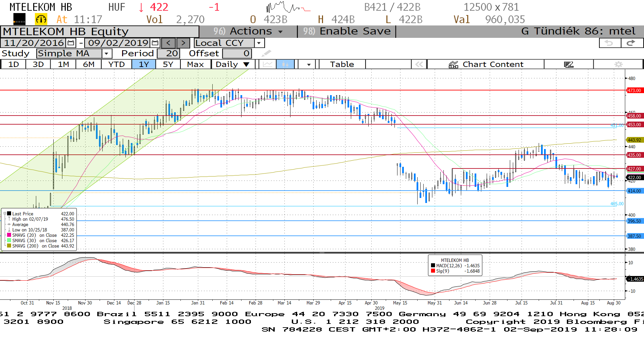Click the Vol 2,270 readout
The height and width of the screenshot is (348, 644).
click(x=175, y=19)
